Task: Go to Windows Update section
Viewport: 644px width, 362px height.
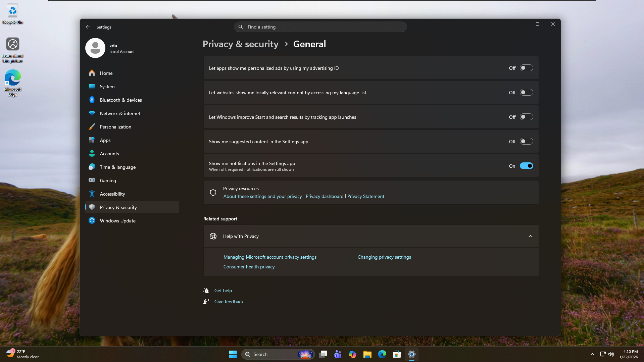Action: 132,221
